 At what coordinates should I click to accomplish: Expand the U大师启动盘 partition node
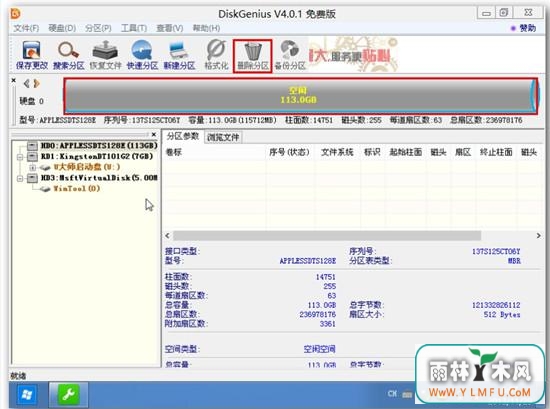[x=33, y=168]
